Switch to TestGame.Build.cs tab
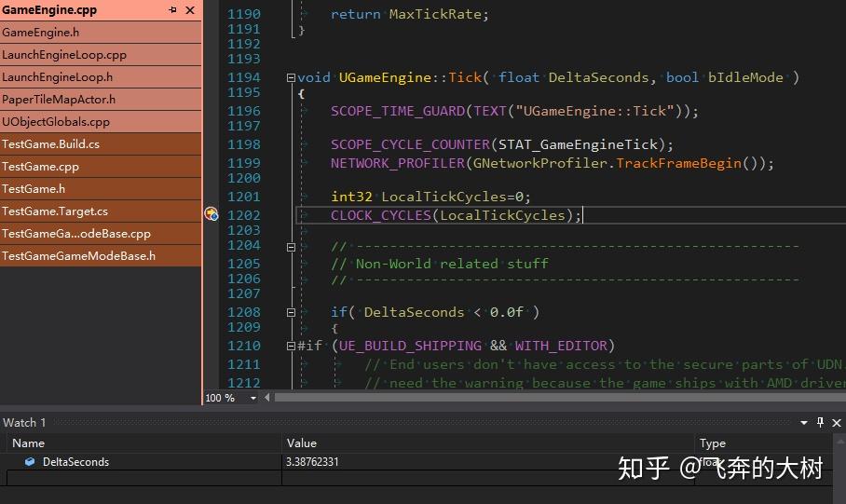This screenshot has width=846, height=504. (101, 144)
